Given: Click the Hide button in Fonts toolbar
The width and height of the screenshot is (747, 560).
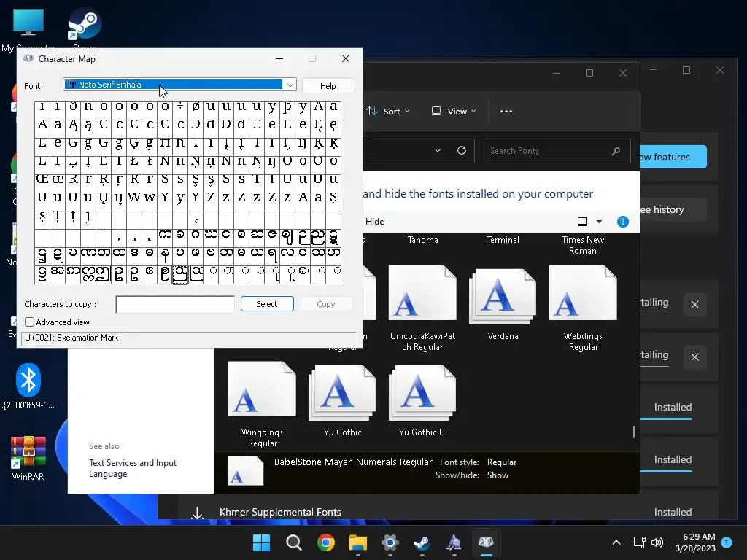Looking at the screenshot, I should pyautogui.click(x=374, y=222).
